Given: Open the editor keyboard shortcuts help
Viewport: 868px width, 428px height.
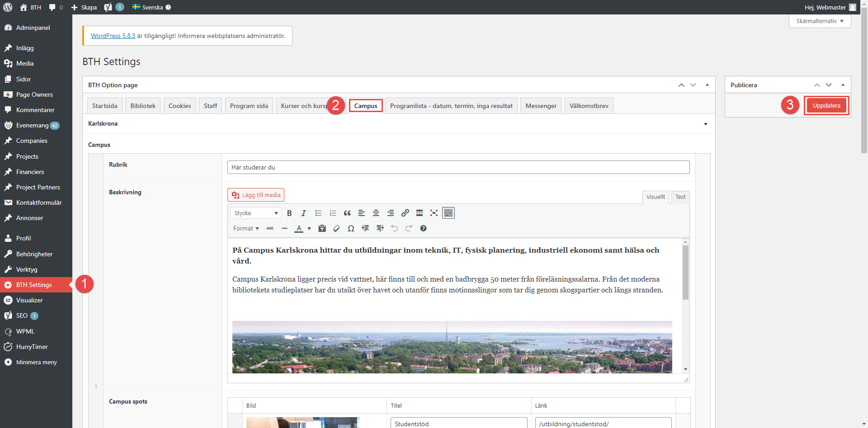Looking at the screenshot, I should (x=423, y=228).
